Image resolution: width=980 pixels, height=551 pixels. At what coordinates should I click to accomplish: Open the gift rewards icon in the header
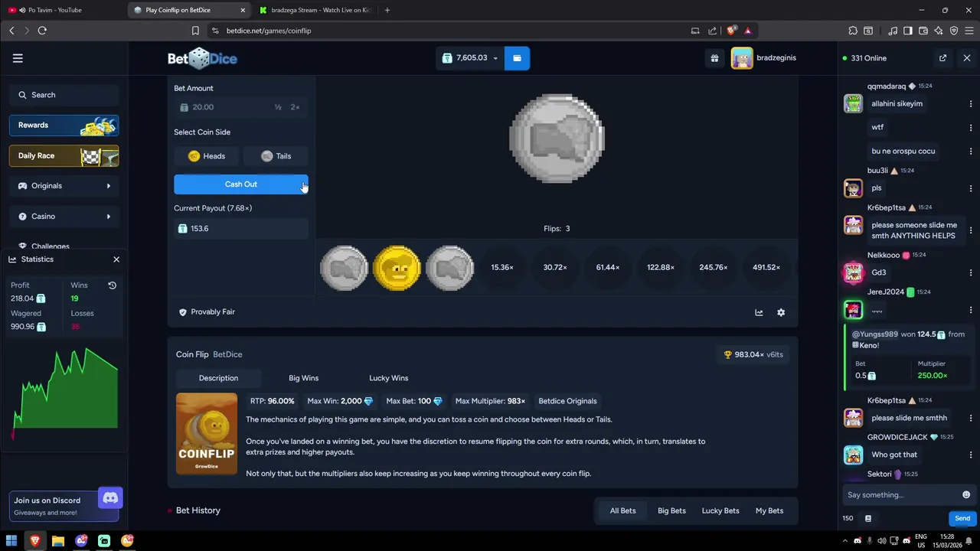tap(714, 58)
